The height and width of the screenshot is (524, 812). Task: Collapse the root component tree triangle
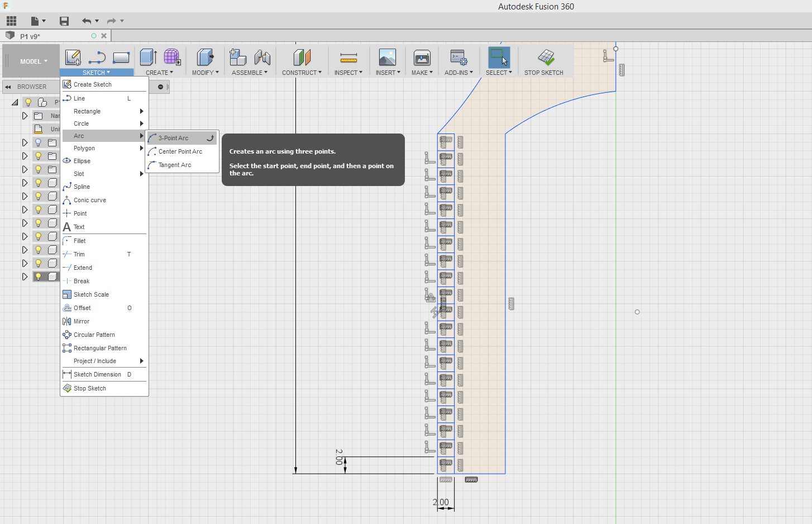pos(15,102)
